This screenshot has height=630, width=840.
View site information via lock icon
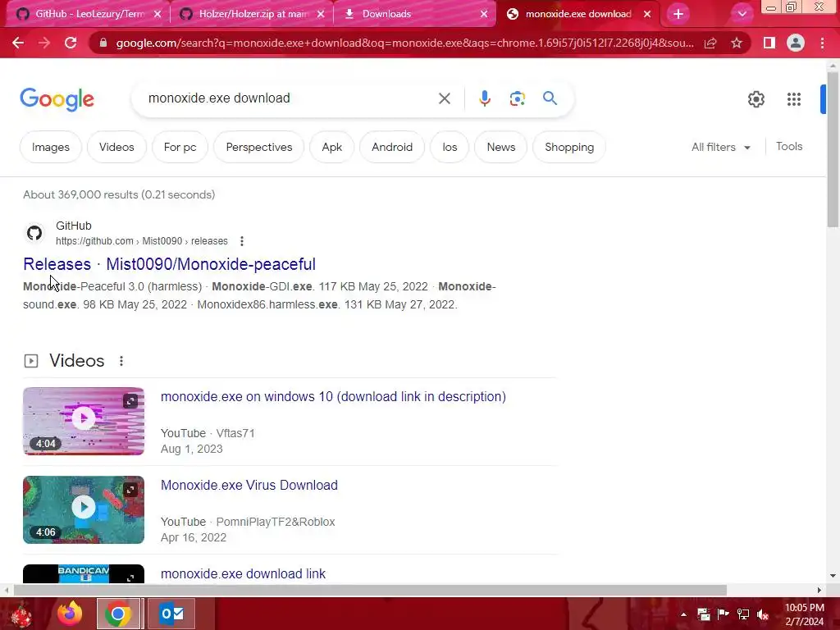[x=103, y=43]
